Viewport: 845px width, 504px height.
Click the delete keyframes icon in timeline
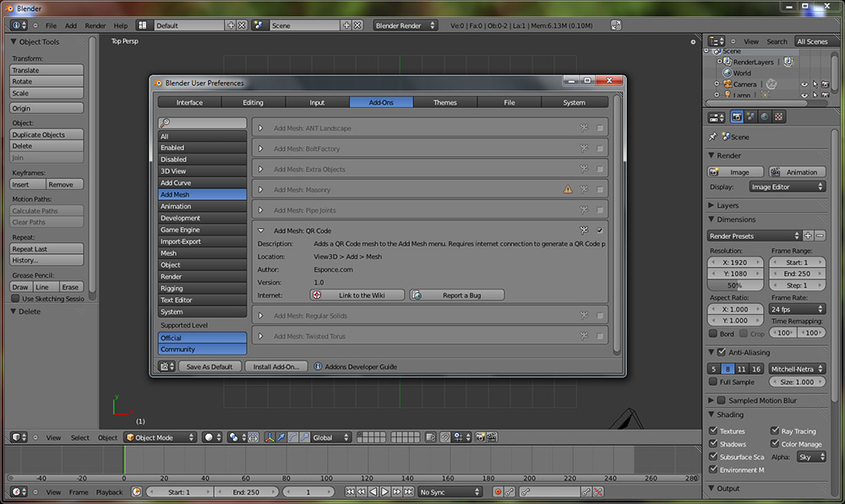(597, 491)
